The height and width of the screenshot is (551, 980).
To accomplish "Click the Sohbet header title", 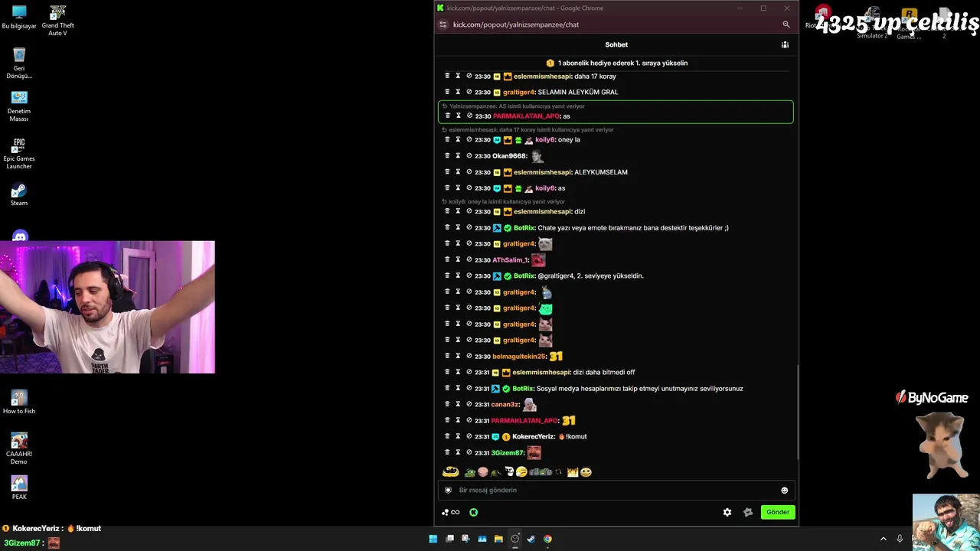I will 616,44.
